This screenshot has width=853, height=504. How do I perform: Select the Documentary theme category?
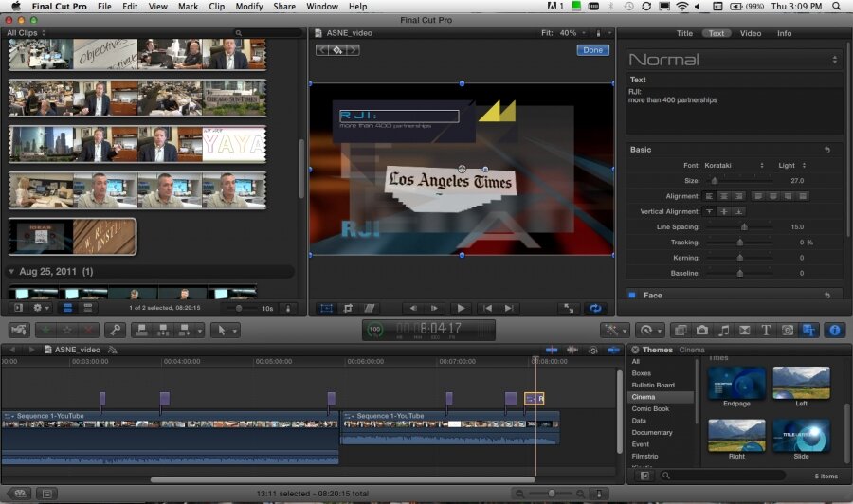coord(652,432)
